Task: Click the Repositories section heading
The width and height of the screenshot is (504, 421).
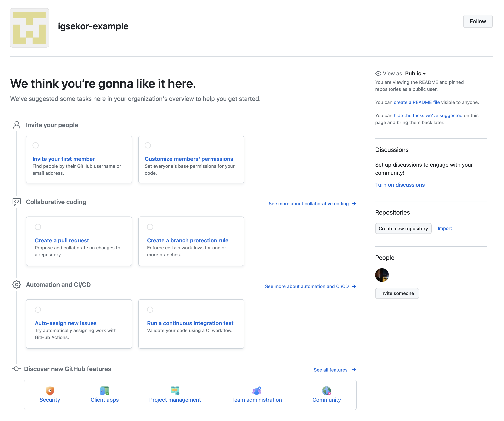Action: [x=392, y=213]
